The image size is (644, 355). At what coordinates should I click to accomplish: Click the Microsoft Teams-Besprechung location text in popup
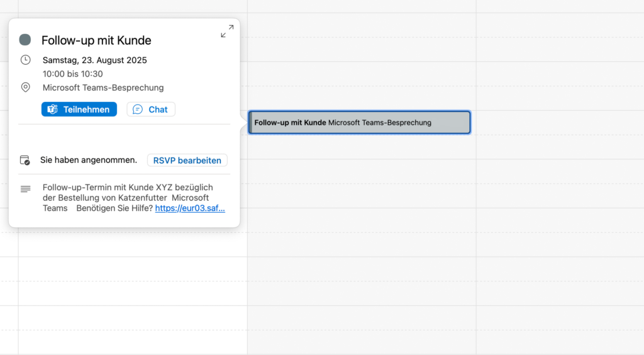[103, 87]
